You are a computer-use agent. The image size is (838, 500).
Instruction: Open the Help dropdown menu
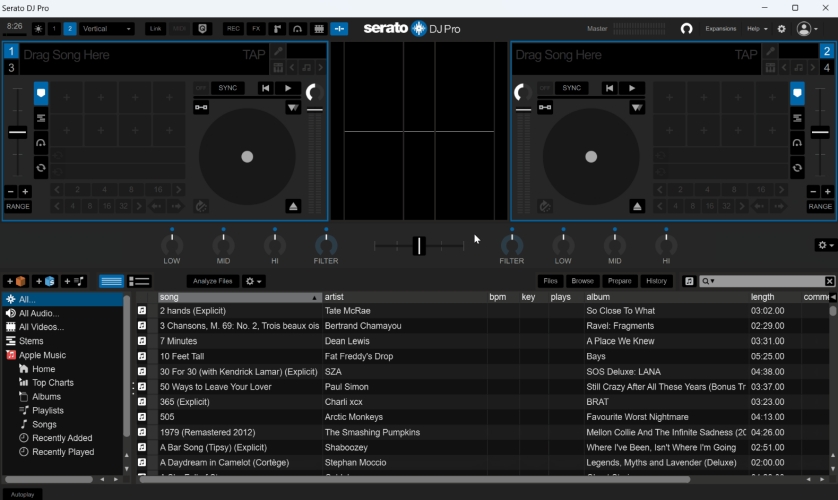click(757, 29)
